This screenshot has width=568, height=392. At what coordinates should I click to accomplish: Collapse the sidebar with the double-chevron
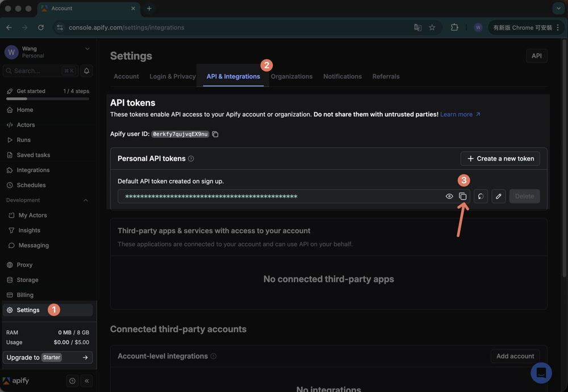point(86,381)
